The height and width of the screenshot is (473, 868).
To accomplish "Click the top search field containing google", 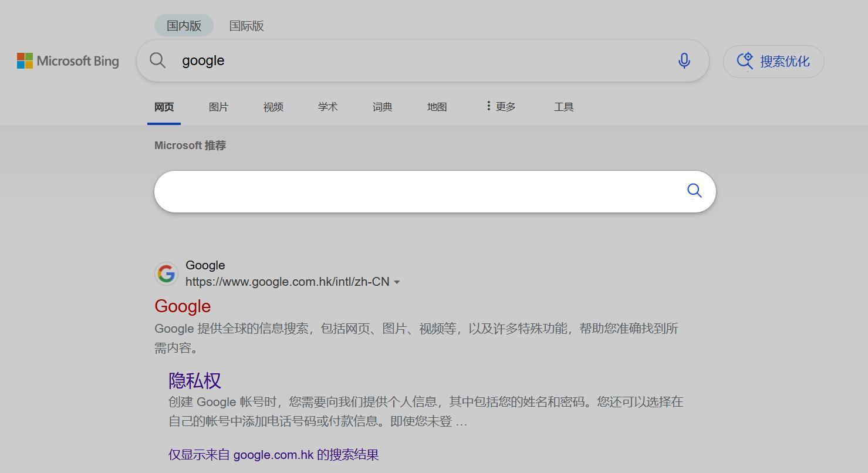I will (x=423, y=60).
